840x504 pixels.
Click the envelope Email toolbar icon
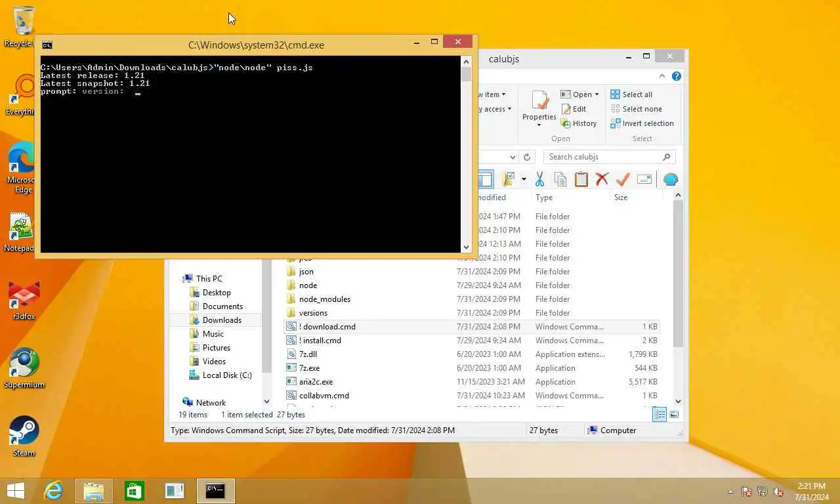(x=644, y=179)
